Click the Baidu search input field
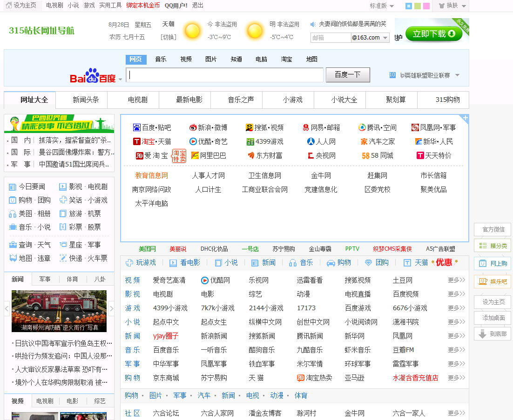The image size is (513, 420). [225, 75]
